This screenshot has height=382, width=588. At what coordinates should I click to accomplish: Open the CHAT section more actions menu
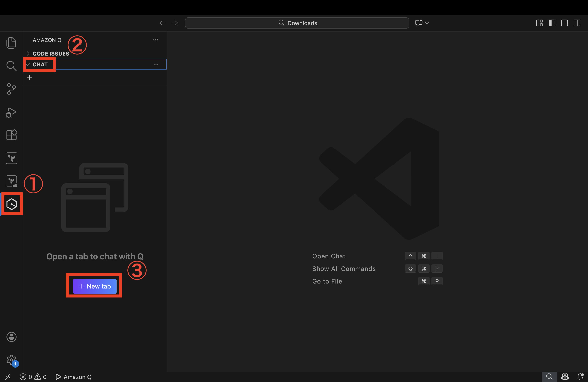[156, 64]
